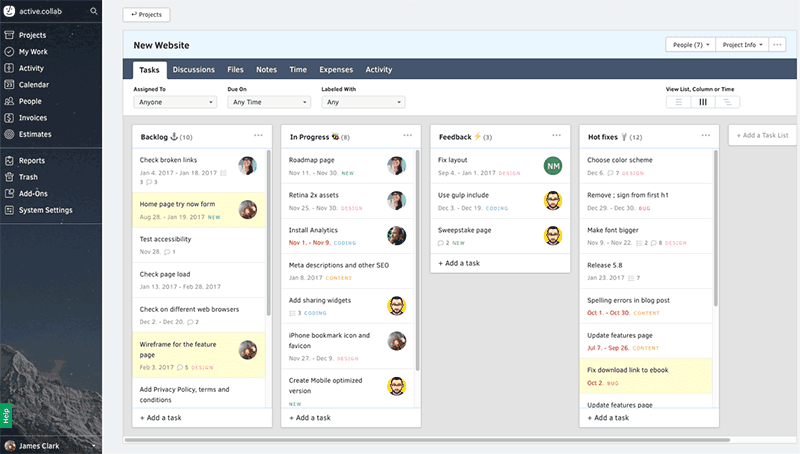The image size is (800, 454).
Task: Open Reports from the sidebar
Action: 31,160
